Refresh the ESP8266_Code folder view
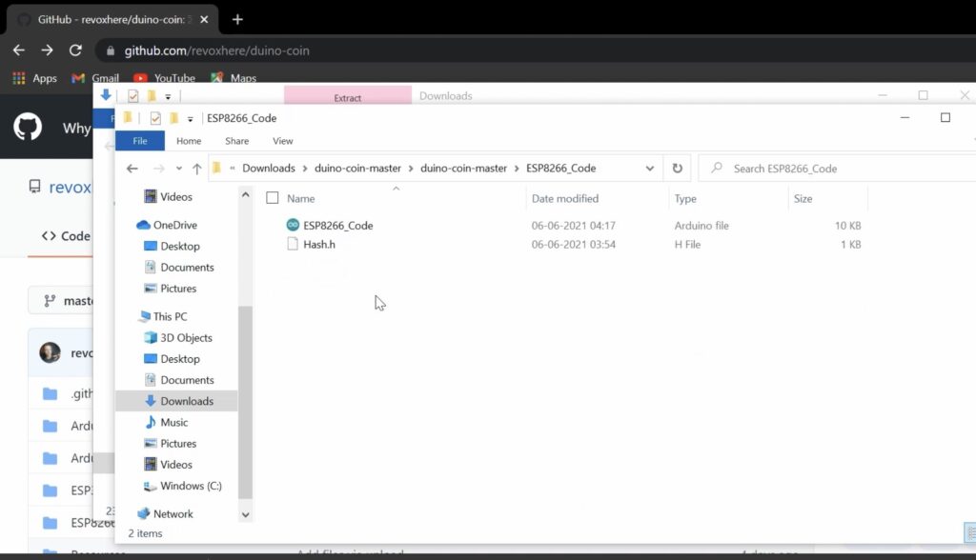 (678, 169)
